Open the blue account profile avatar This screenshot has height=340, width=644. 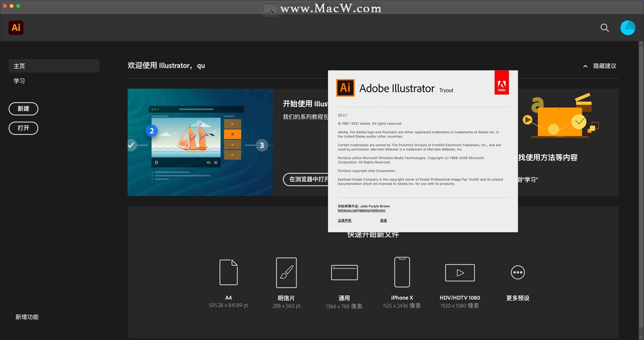(628, 28)
